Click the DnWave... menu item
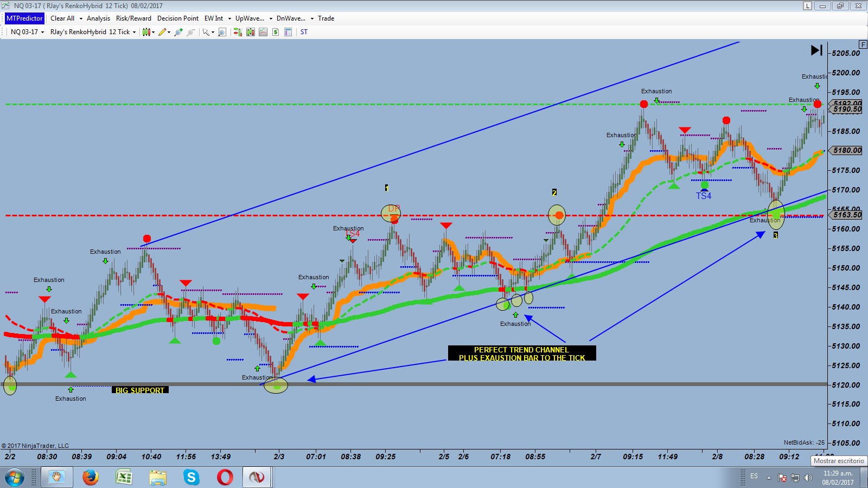The image size is (868, 488). point(291,18)
